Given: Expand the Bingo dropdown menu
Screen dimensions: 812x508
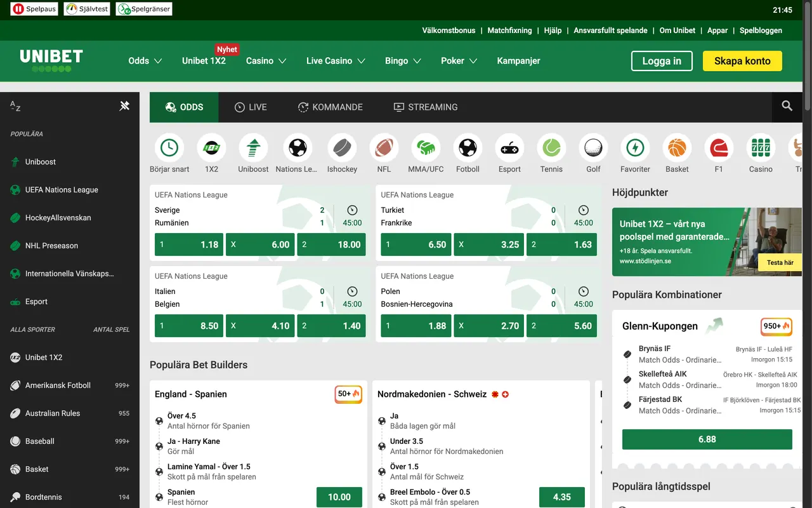Looking at the screenshot, I should 403,61.
